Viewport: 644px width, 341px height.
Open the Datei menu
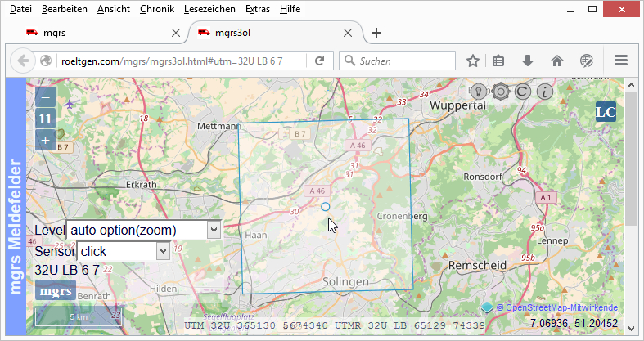pyautogui.click(x=20, y=9)
